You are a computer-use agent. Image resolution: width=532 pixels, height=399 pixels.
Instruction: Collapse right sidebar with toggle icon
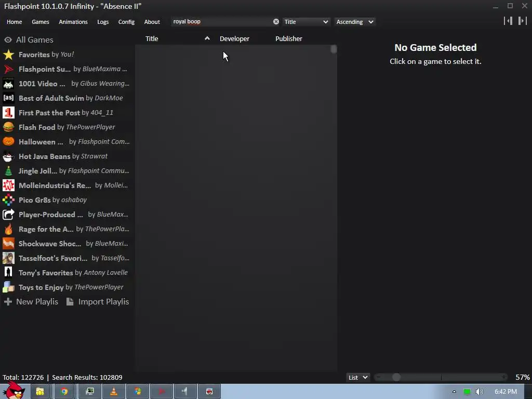pos(523,21)
